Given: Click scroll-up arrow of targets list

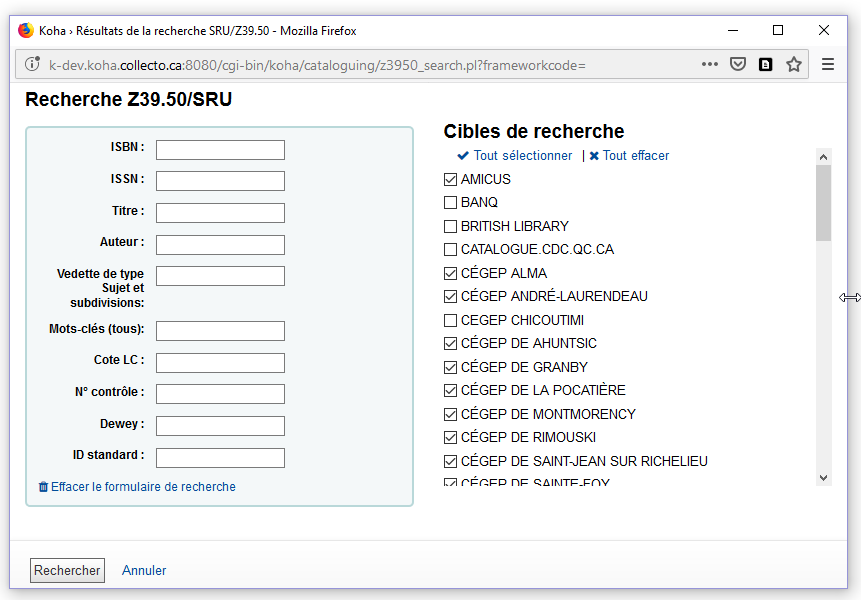Looking at the screenshot, I should [823, 157].
